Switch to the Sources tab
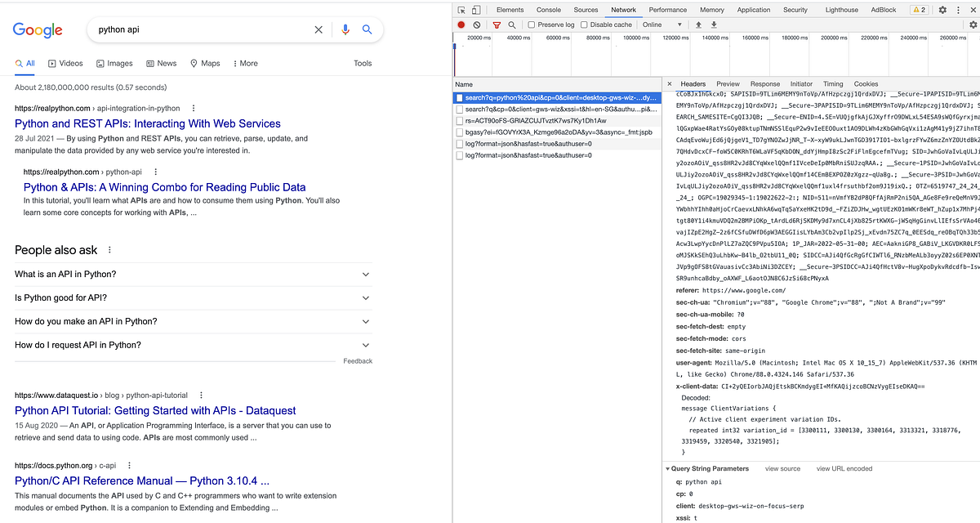 [x=586, y=10]
